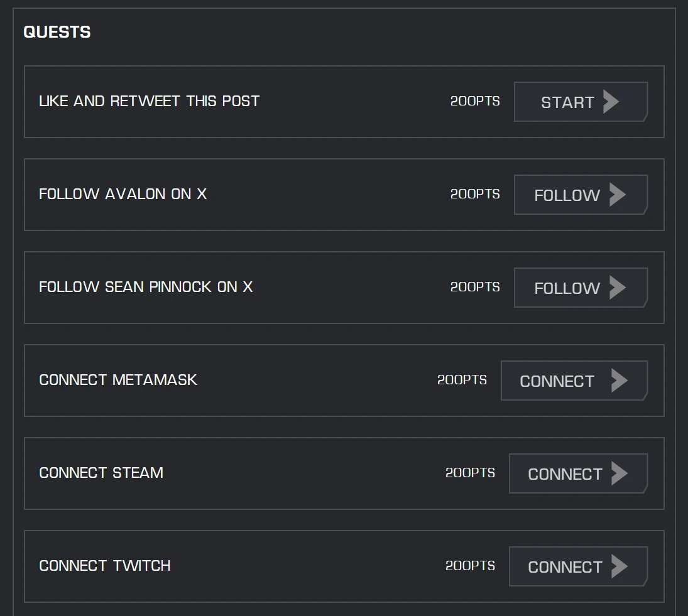This screenshot has height=616, width=688.
Task: Select the Follow Avalon on X quest title
Action: (x=123, y=194)
